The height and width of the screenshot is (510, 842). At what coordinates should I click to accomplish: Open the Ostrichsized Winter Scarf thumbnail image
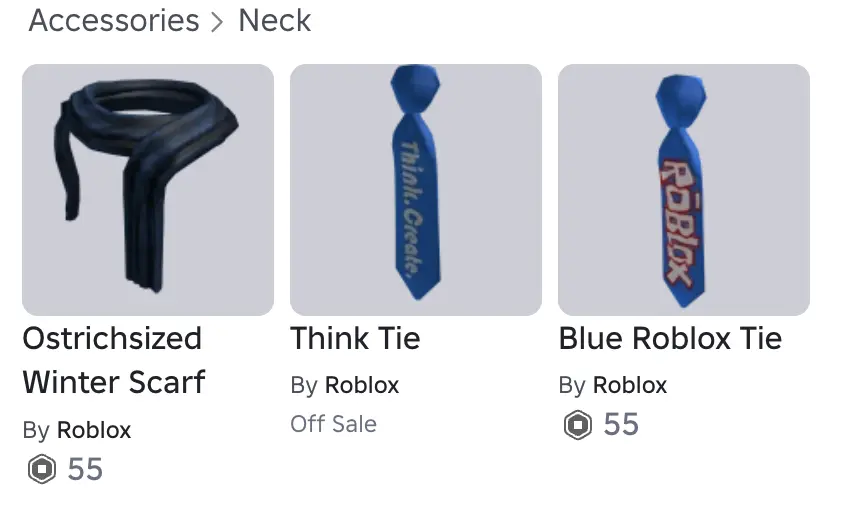click(x=148, y=190)
